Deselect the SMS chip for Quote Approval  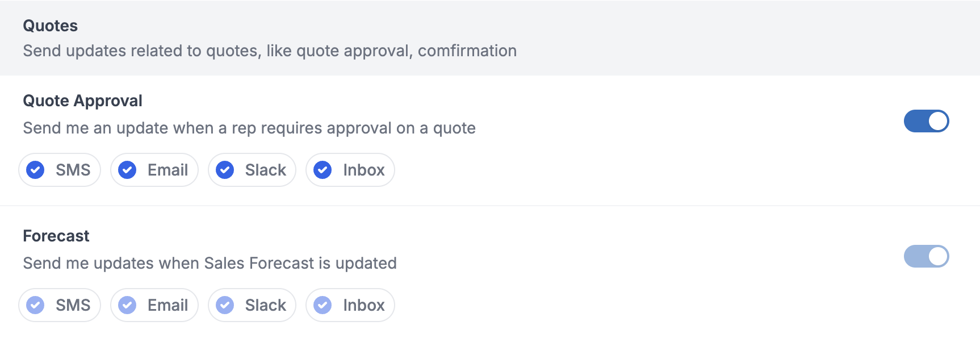point(60,170)
